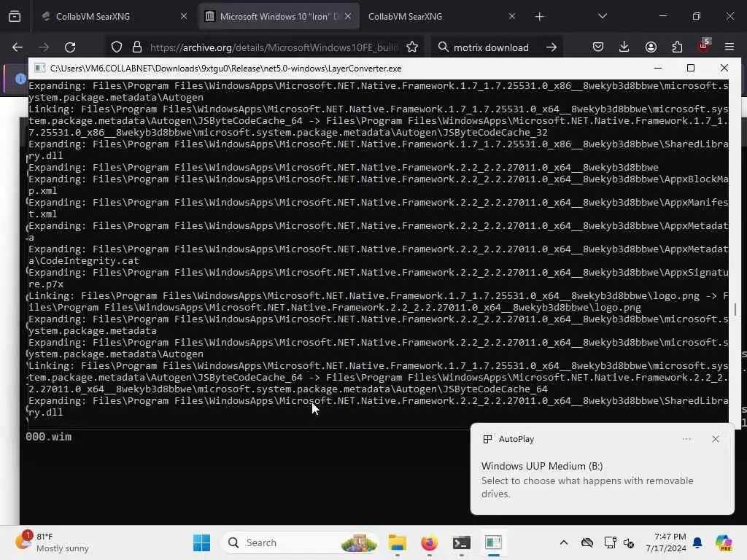
Task: Bookmark this page with star
Action: [412, 47]
